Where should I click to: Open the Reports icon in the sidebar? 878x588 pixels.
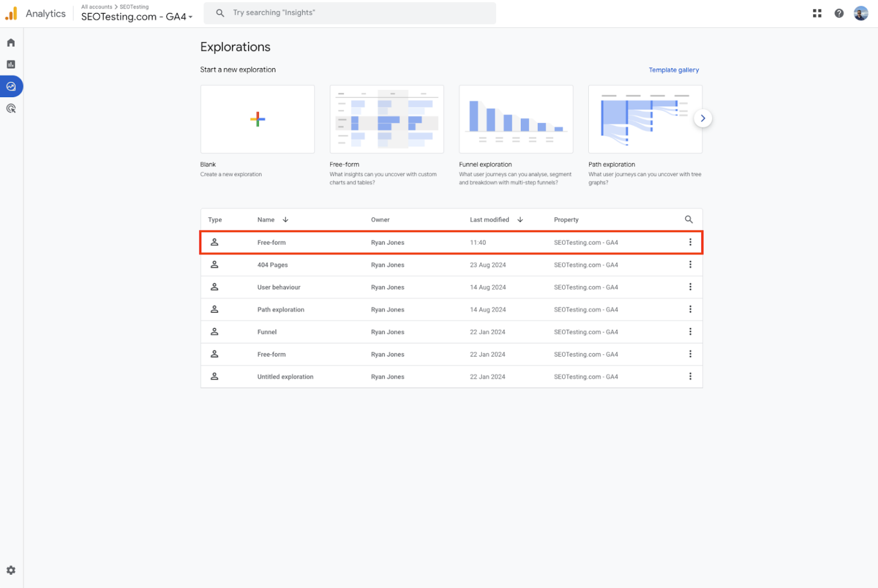click(x=11, y=65)
